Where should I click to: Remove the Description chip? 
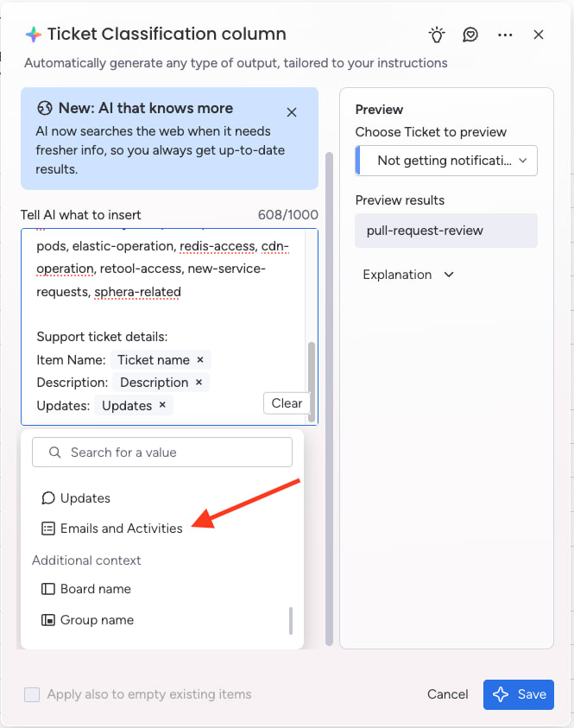[199, 382]
